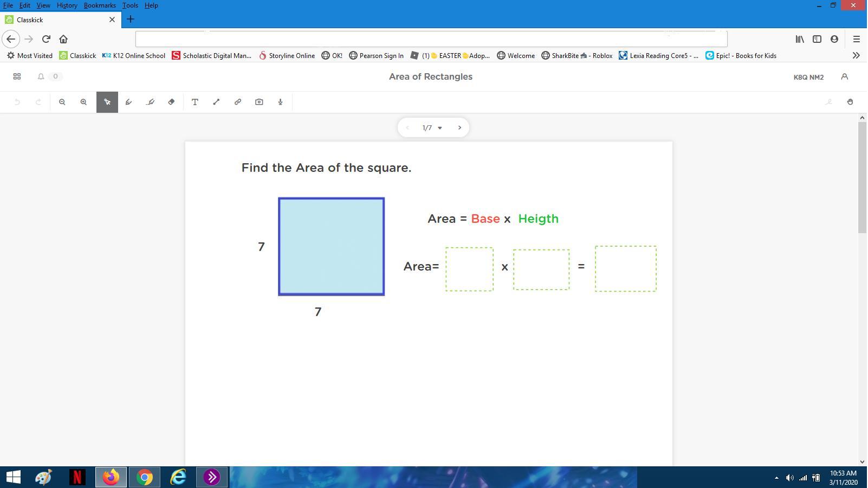
Task: Open the browser home page
Action: click(x=63, y=39)
